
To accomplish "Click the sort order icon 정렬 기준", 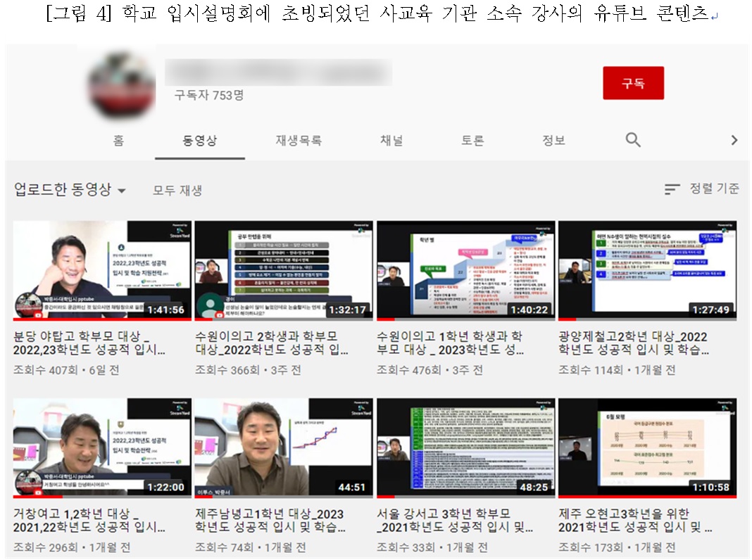I will tap(672, 189).
